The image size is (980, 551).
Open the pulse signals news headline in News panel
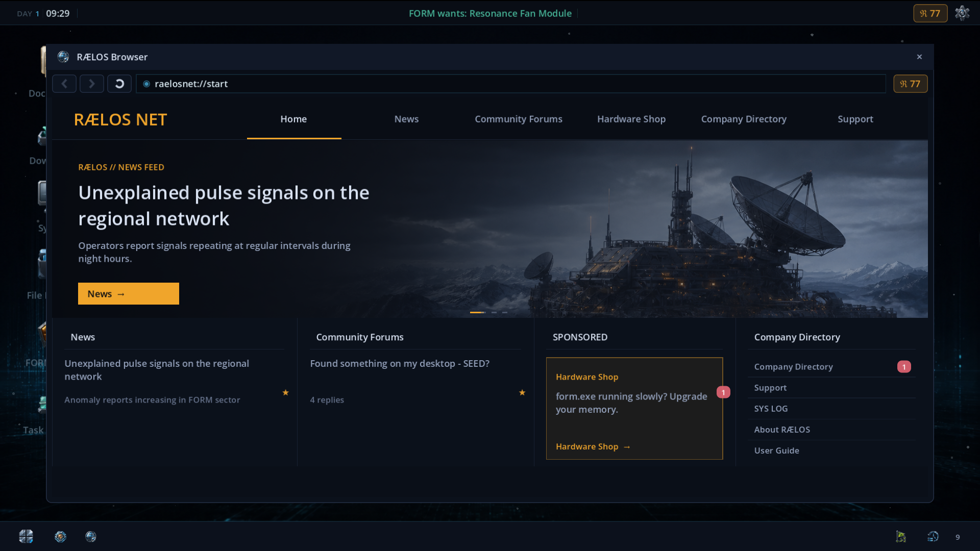tap(157, 370)
